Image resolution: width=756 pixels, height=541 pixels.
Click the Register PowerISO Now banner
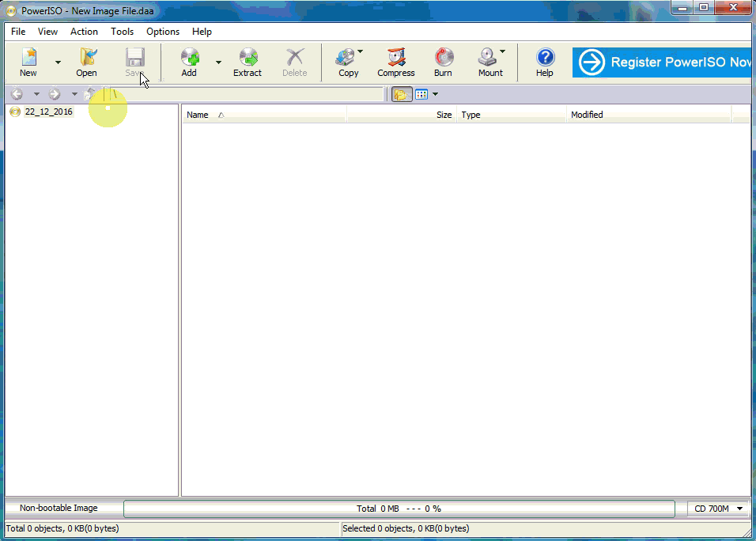point(662,62)
